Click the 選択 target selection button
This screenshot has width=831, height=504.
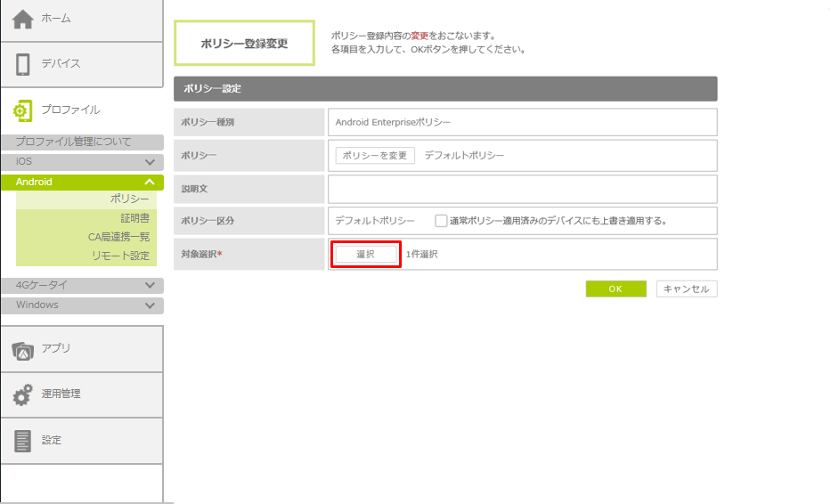pyautogui.click(x=365, y=255)
